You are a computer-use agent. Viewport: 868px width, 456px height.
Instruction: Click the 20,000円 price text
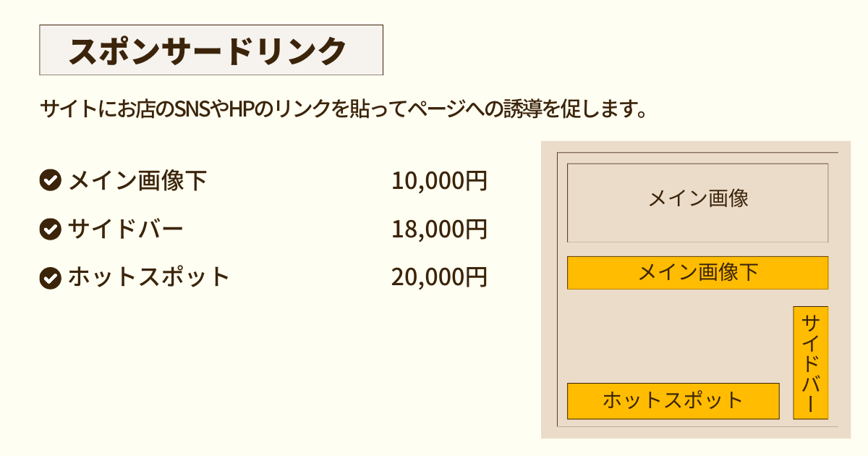click(439, 277)
